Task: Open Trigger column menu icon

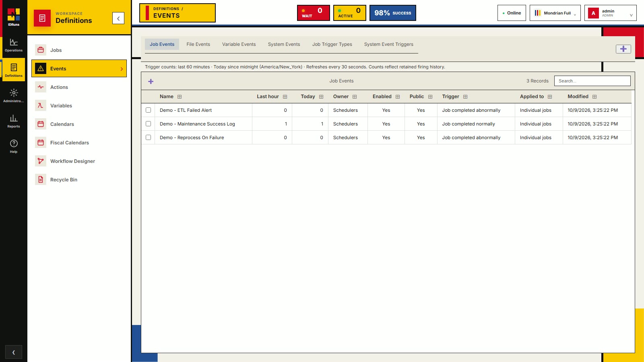Action: click(465, 97)
